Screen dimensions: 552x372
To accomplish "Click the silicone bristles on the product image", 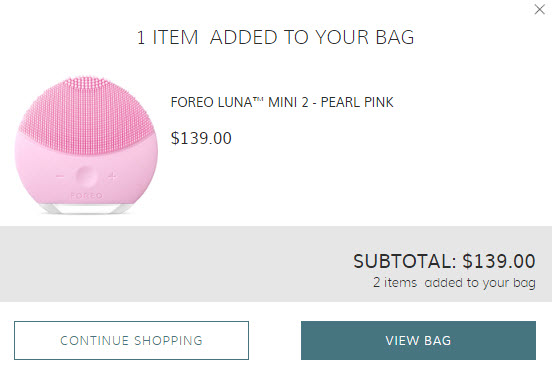I will pos(86,114).
